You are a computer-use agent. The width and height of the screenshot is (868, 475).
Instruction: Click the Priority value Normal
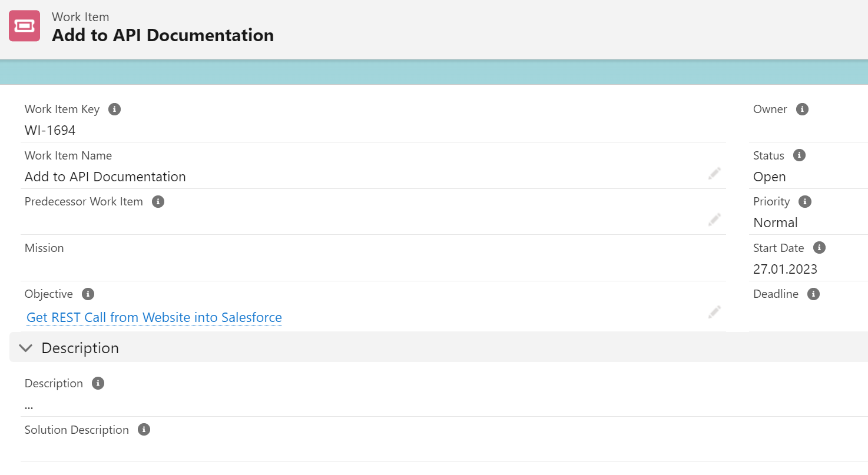[x=775, y=222]
